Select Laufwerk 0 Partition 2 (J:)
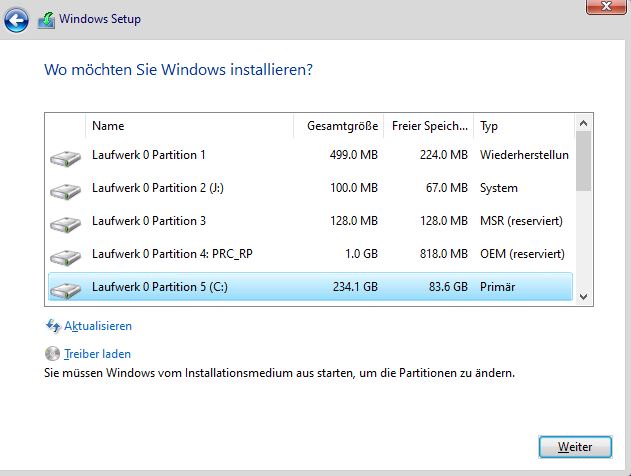Viewport: 631px width, 476px height. click(x=310, y=188)
